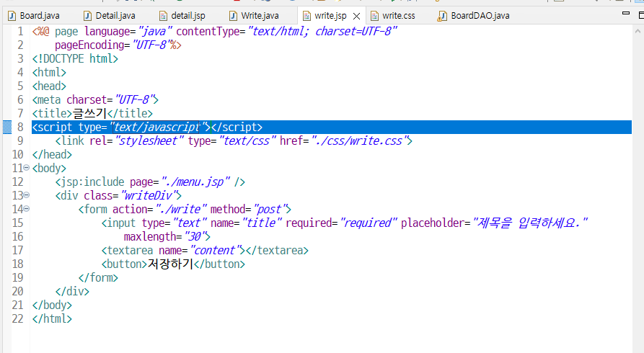Click the content name value in textarea
644x353 pixels.
(x=216, y=251)
